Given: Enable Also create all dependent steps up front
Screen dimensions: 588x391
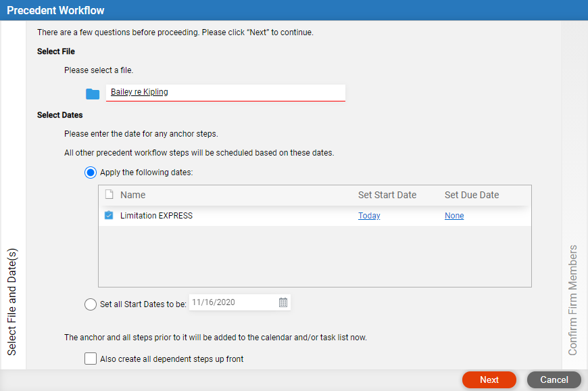Looking at the screenshot, I should click(x=91, y=359).
